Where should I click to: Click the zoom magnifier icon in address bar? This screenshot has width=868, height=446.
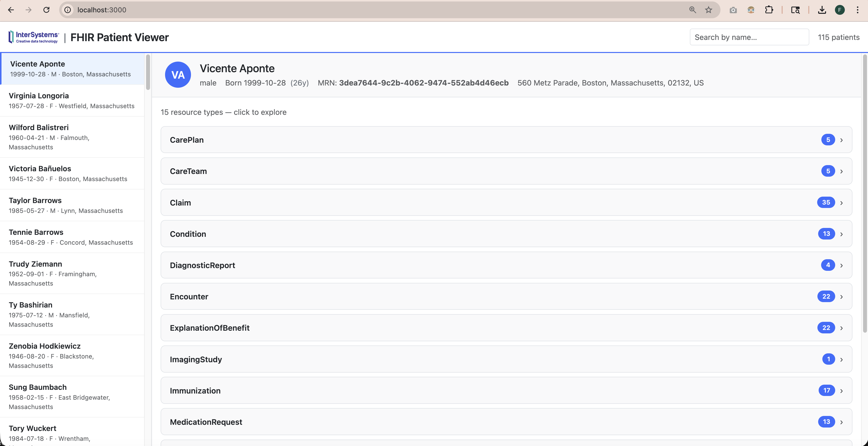(x=692, y=10)
